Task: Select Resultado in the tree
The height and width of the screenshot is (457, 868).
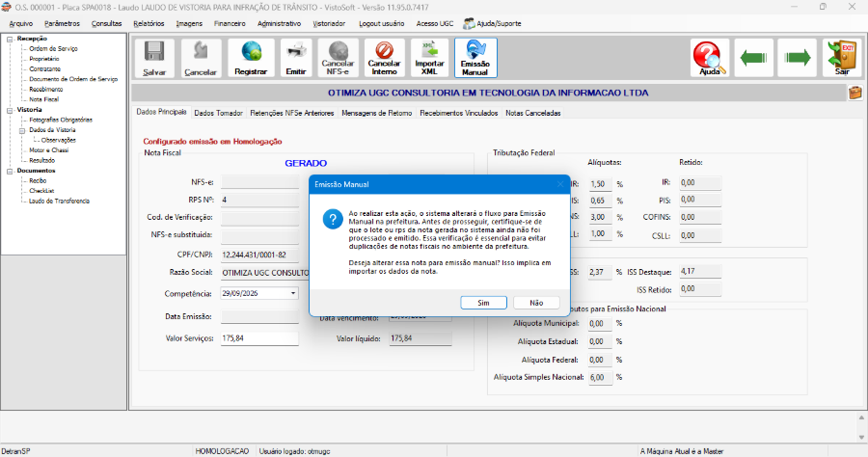Action: (42, 160)
